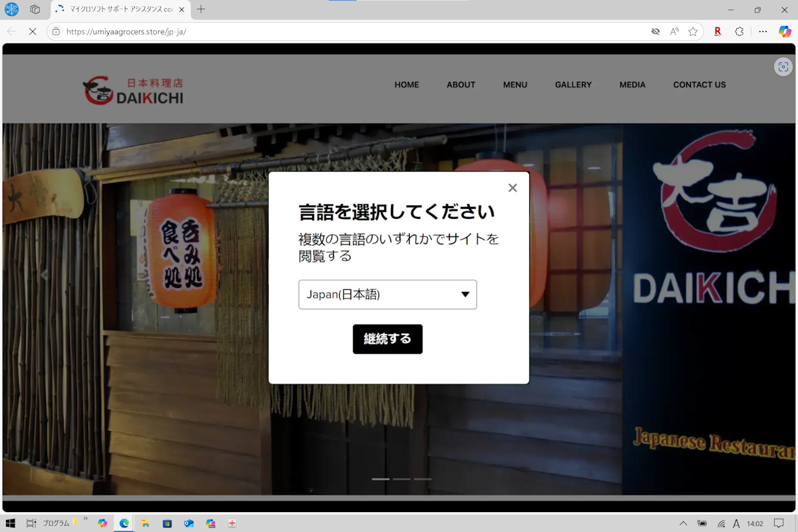Go to the HOME page

407,85
